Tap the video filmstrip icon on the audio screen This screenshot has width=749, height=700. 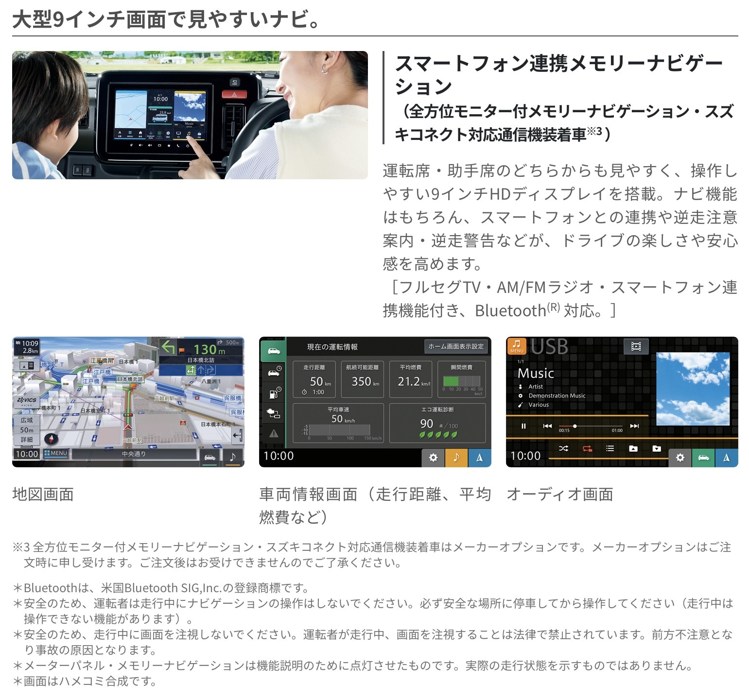click(636, 346)
